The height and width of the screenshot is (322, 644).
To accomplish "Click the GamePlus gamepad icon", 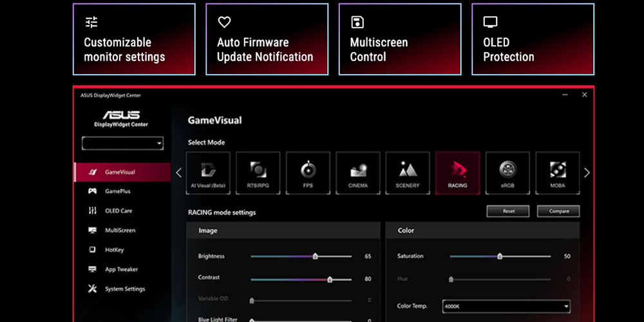I will (92, 191).
